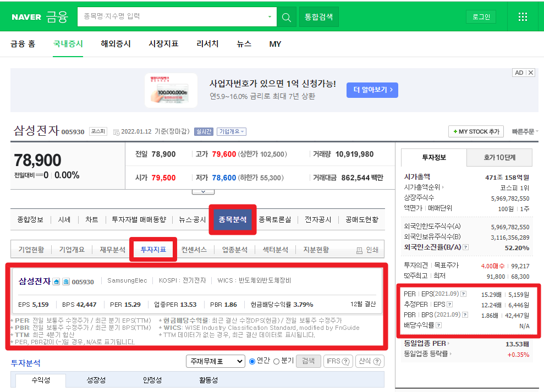
Task: Open the help icon next to 추정PER EPS
Action: coord(449,305)
